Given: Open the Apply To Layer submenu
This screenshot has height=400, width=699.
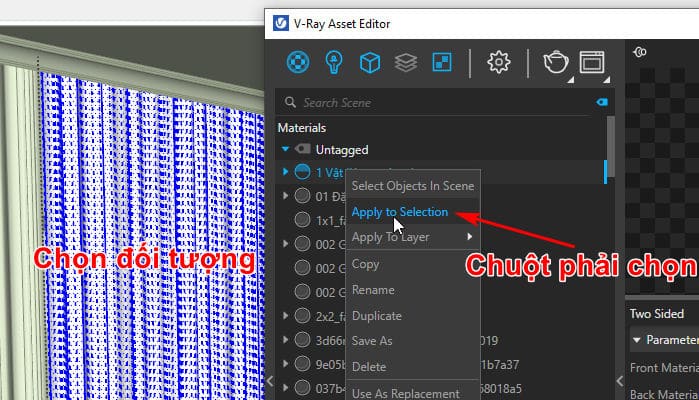Looking at the screenshot, I should (412, 237).
